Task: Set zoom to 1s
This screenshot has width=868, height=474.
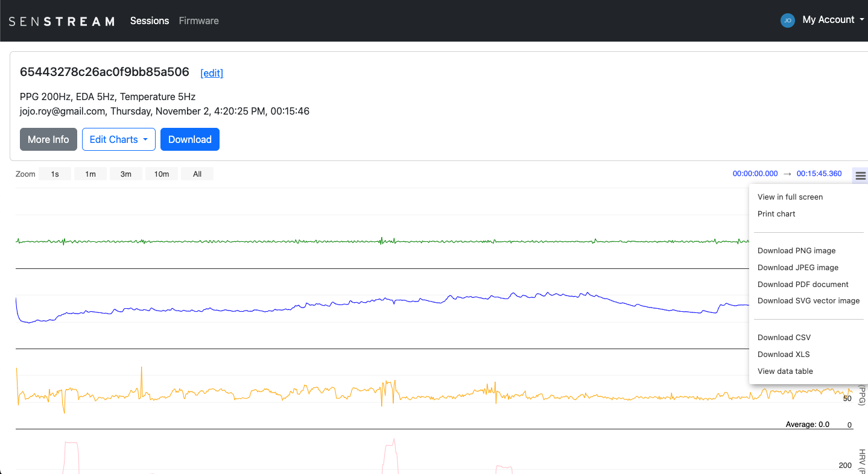Action: (x=55, y=174)
